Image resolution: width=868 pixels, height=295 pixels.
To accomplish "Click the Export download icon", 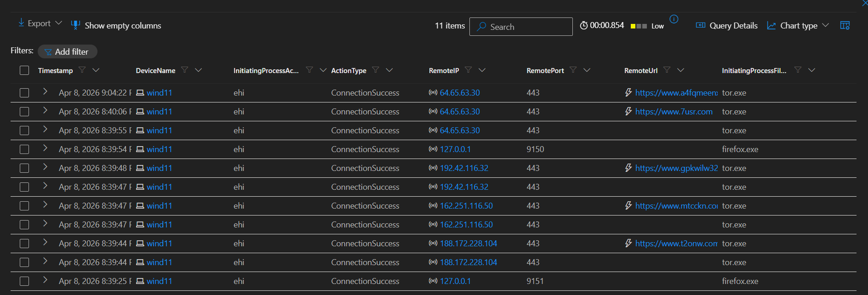I will pyautogui.click(x=21, y=23).
